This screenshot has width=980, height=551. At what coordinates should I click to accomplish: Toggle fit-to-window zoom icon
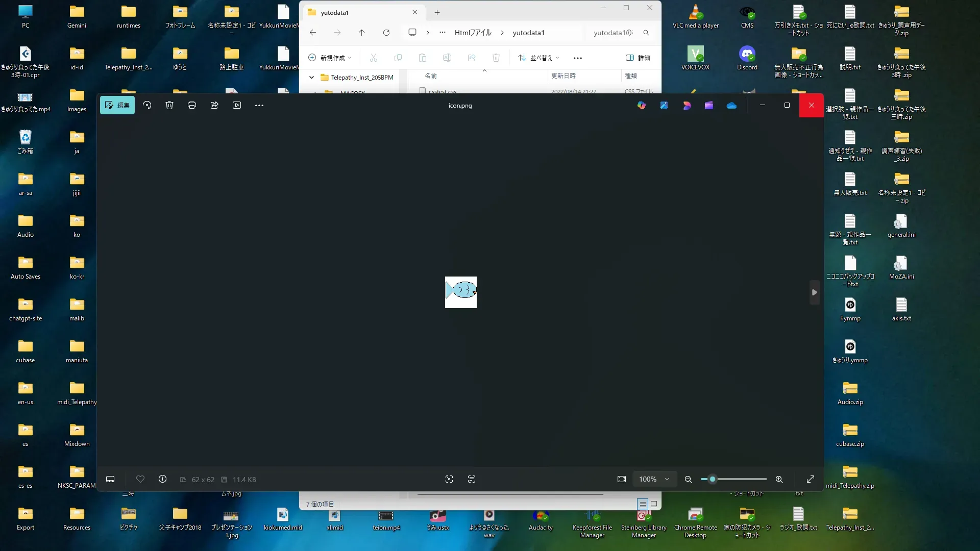tap(621, 479)
